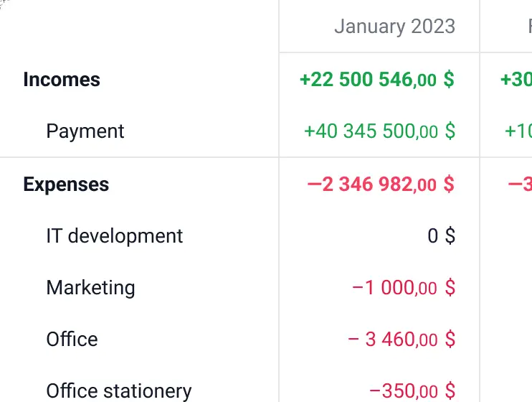The height and width of the screenshot is (402, 532).
Task: Click the Payment amount +40 345 500,00 $
Action: pos(379,131)
